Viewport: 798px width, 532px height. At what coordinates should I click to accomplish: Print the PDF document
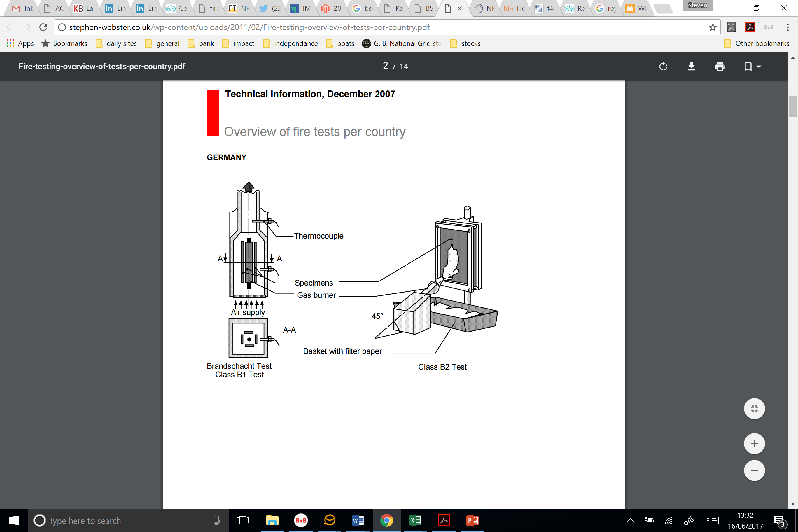(x=719, y=66)
